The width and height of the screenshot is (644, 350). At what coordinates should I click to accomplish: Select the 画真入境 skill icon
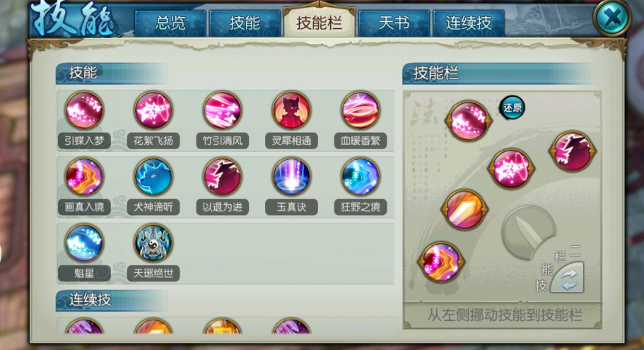click(84, 177)
